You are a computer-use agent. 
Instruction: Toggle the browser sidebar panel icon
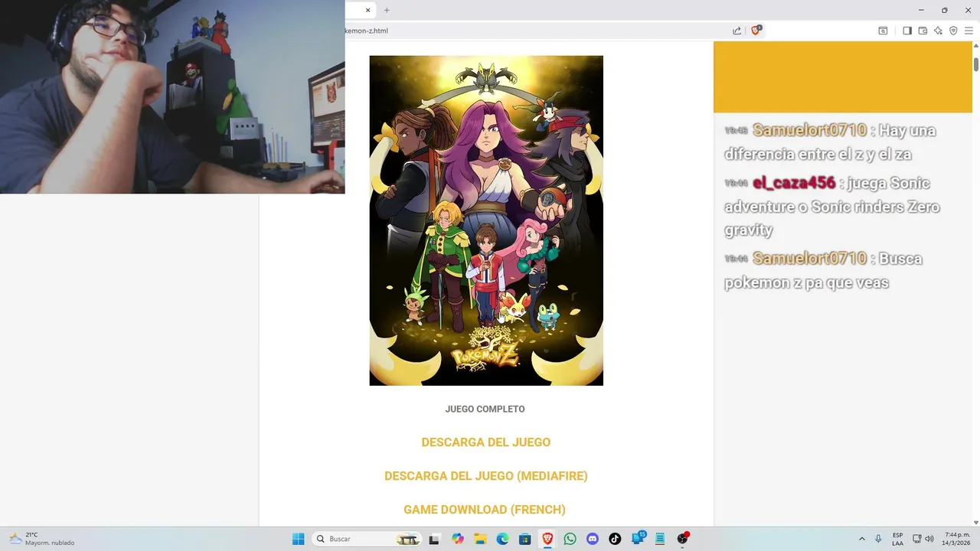(x=907, y=31)
